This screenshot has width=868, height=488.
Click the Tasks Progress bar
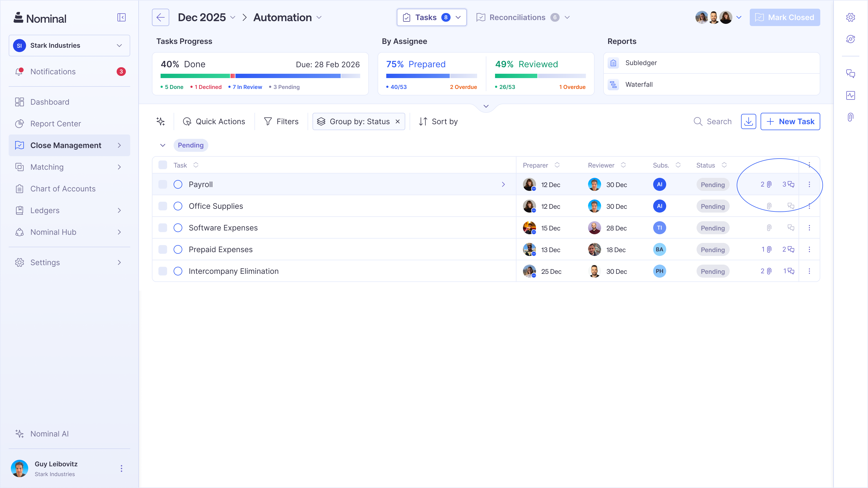pos(260,76)
